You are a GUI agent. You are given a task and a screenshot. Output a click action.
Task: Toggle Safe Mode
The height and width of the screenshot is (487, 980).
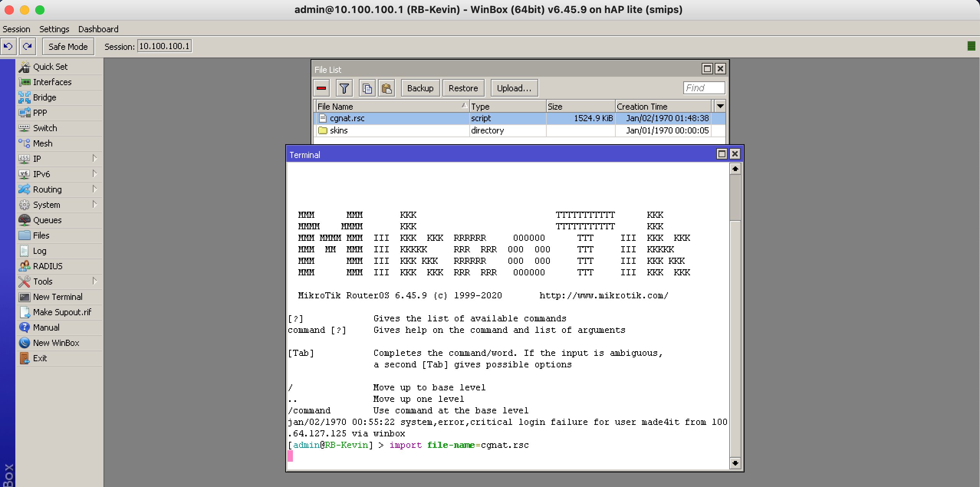(x=68, y=46)
